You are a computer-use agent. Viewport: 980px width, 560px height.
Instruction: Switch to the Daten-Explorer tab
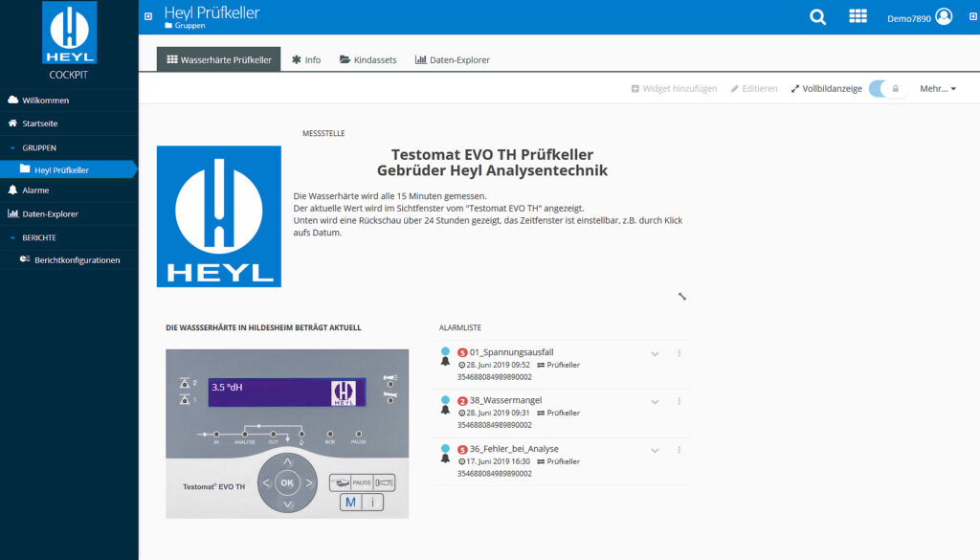453,59
